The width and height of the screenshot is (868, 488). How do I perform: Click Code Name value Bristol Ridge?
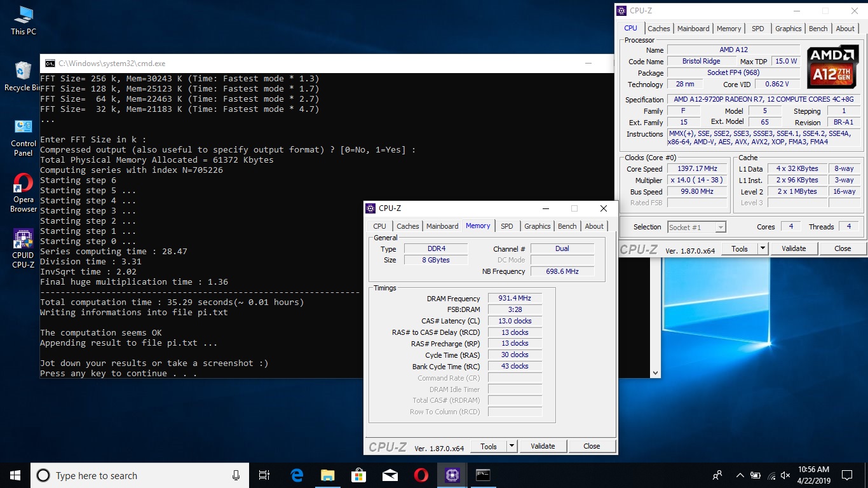coord(701,61)
